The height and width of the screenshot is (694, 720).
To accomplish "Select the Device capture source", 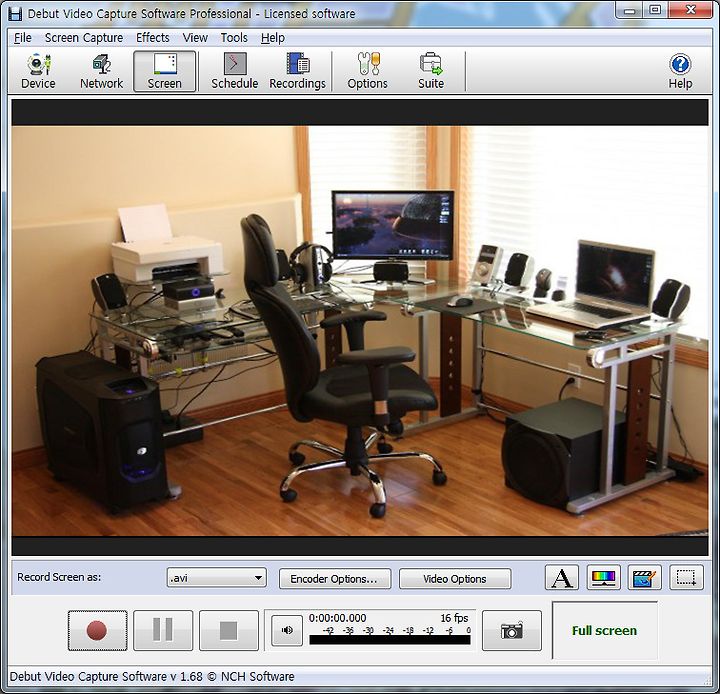I will [38, 71].
